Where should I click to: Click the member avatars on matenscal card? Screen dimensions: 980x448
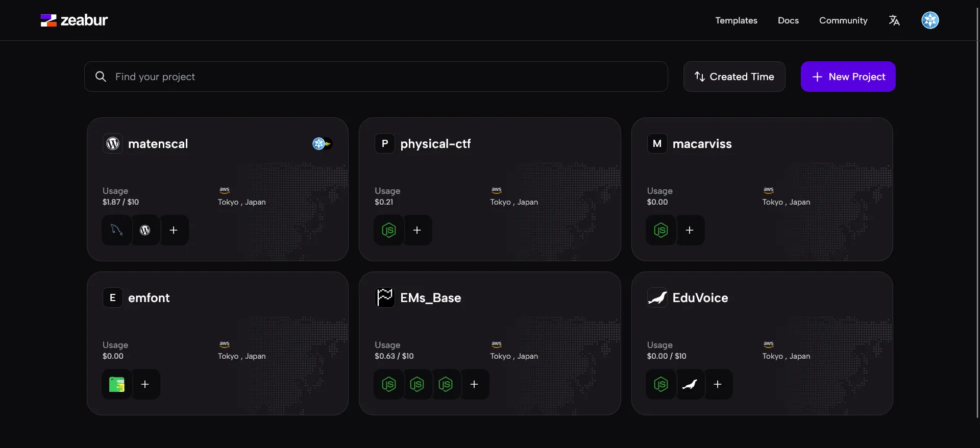pos(322,144)
